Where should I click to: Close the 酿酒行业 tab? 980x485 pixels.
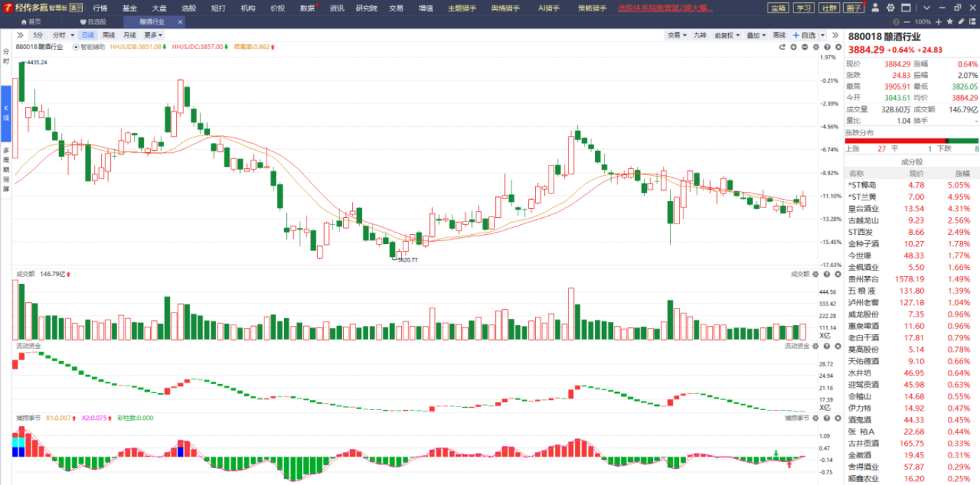(180, 22)
